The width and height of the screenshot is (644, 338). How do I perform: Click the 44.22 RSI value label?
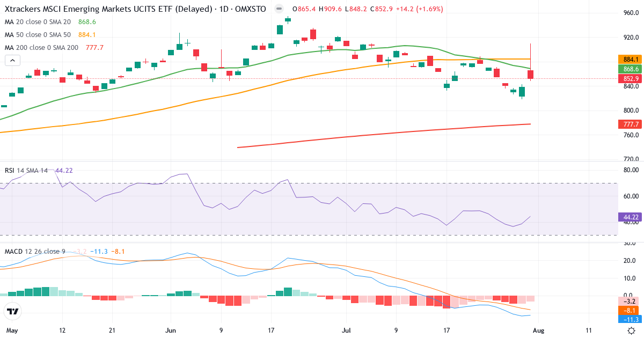(630, 217)
